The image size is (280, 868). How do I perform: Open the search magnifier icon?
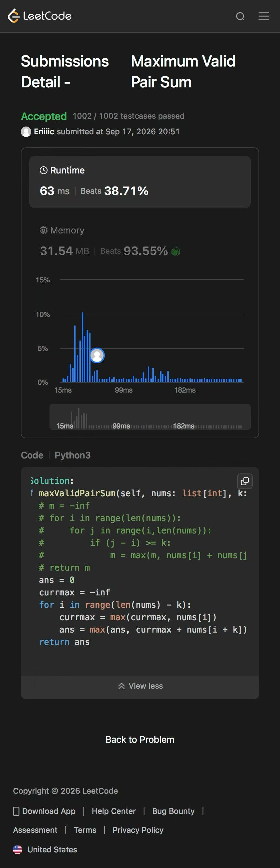pyautogui.click(x=240, y=16)
